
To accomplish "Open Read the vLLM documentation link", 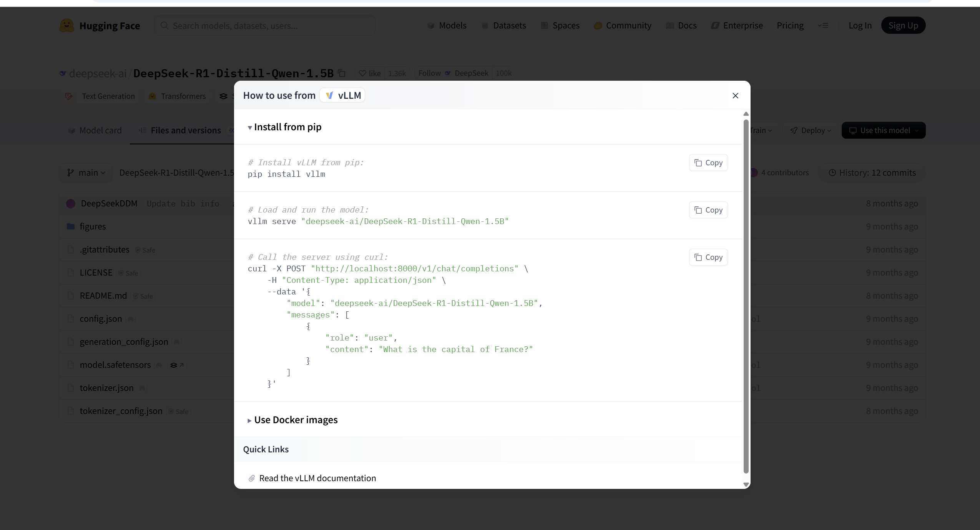I will tap(317, 478).
